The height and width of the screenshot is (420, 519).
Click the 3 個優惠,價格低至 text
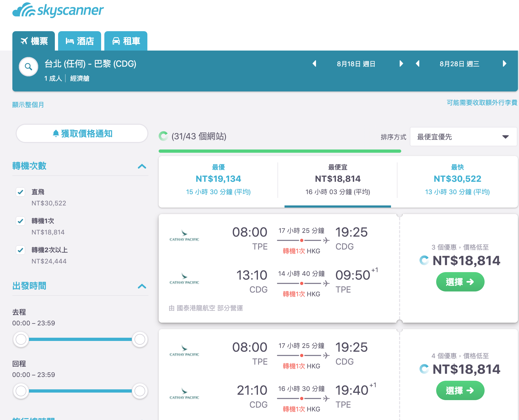(x=460, y=247)
